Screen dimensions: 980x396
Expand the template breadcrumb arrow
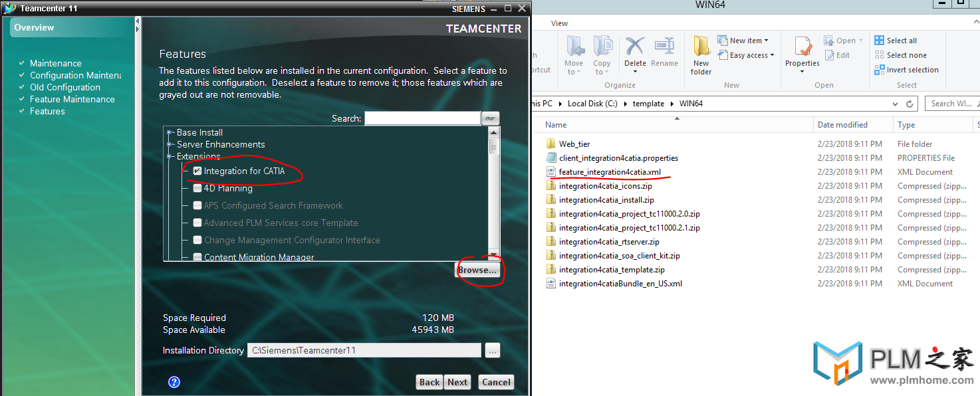click(672, 104)
